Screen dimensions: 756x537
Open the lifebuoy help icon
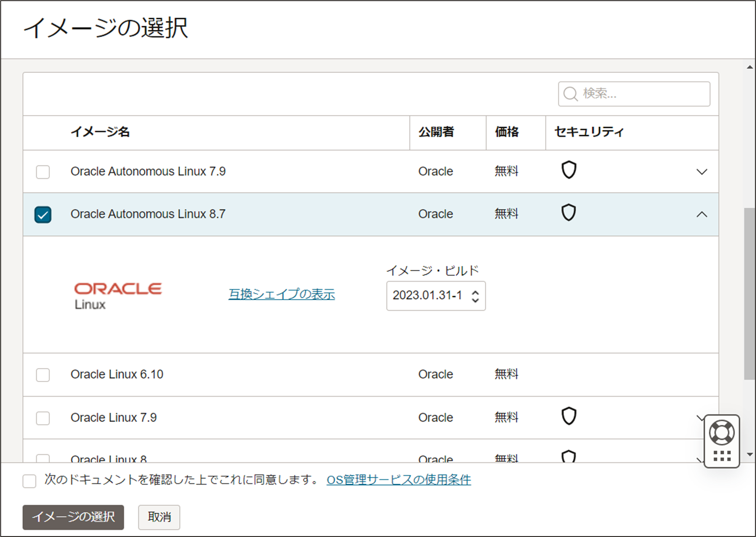(x=721, y=432)
